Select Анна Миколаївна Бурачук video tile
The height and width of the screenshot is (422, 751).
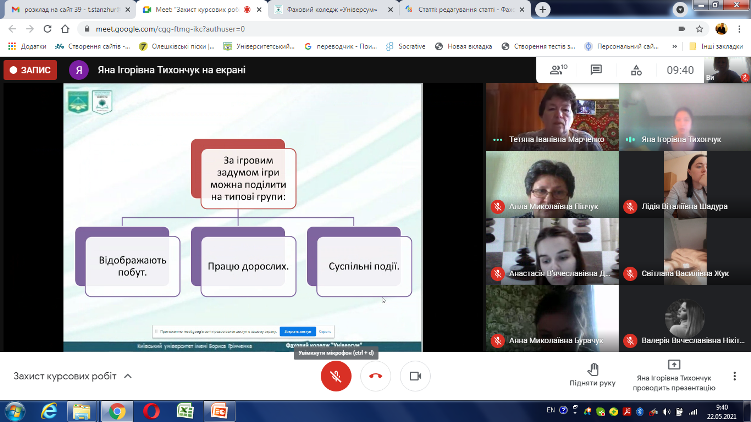(552, 318)
